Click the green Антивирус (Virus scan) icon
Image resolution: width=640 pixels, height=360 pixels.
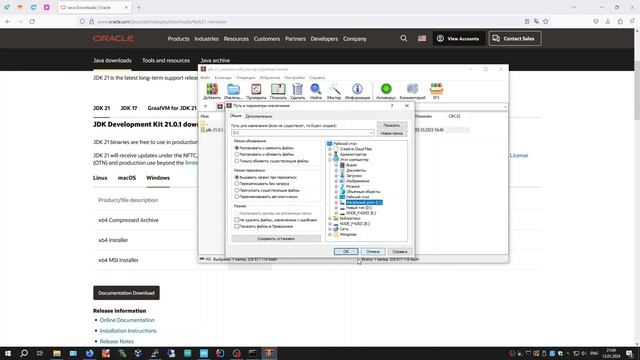386,91
